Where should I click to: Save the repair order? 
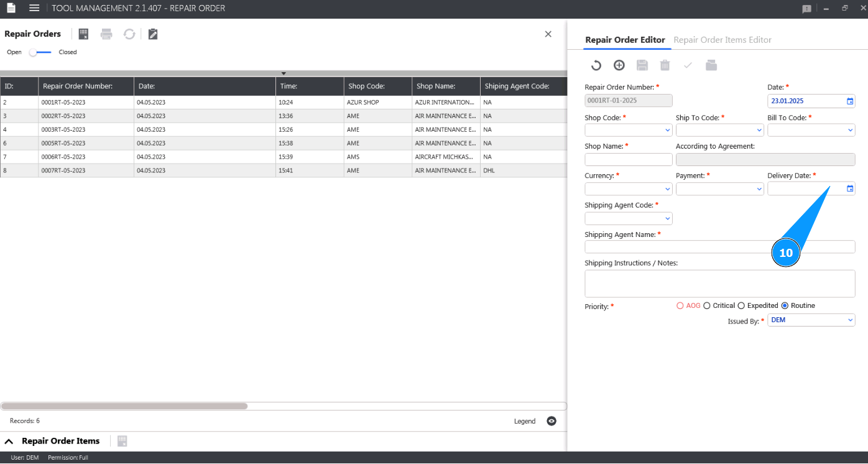point(642,65)
